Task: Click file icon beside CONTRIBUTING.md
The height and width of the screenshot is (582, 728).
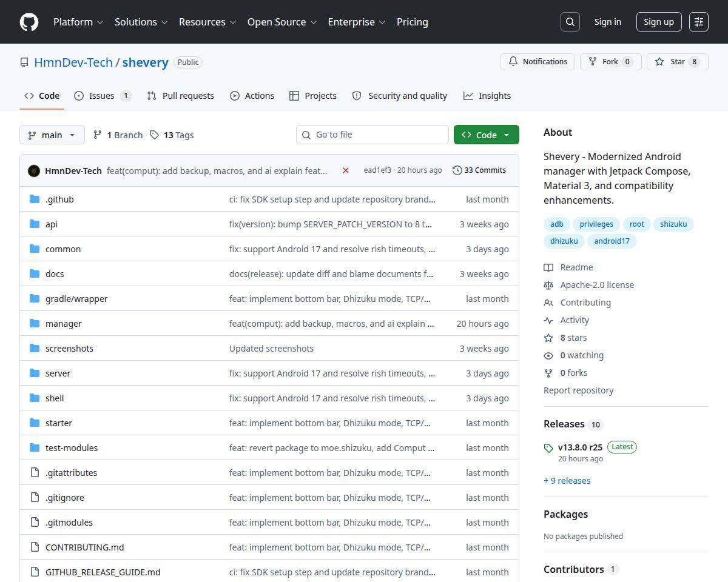Action: [x=35, y=547]
